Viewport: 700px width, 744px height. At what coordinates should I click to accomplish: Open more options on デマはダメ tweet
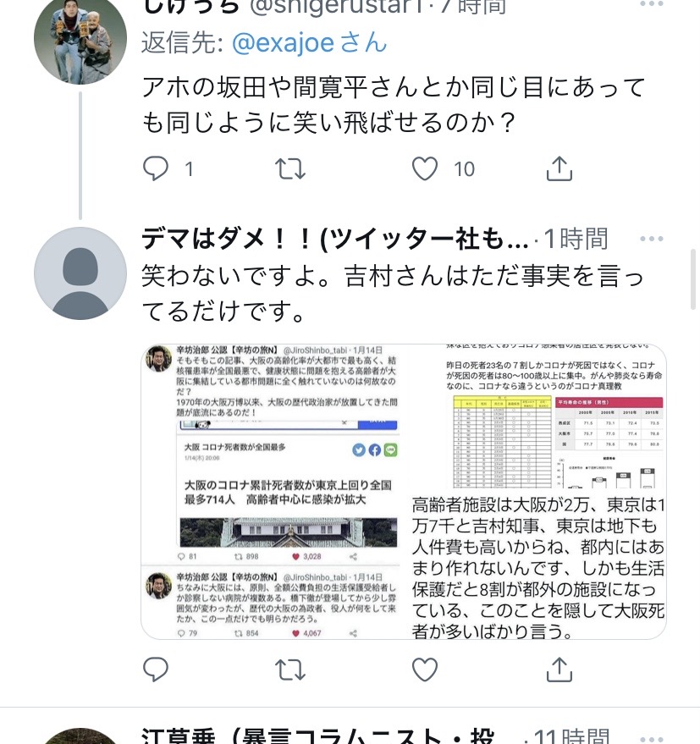click(651, 239)
